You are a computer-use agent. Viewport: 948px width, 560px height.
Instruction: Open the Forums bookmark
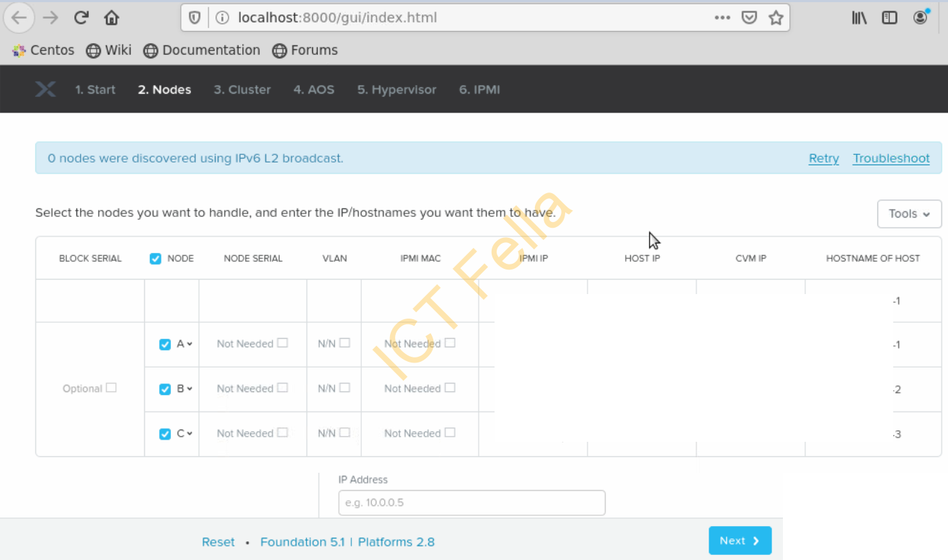pos(305,50)
